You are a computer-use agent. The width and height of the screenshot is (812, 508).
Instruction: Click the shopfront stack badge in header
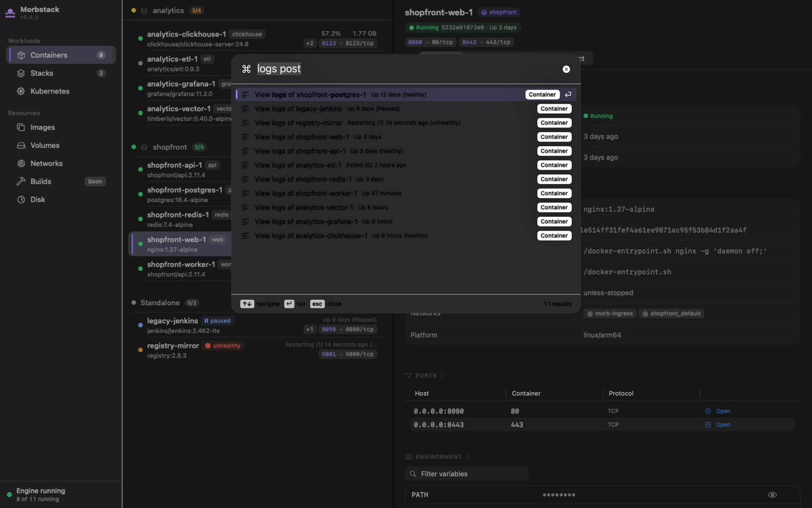(x=499, y=12)
